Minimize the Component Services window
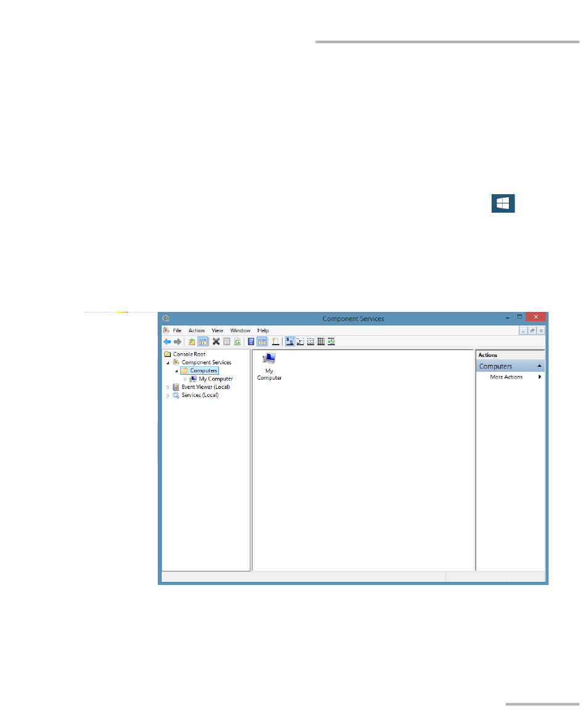 (x=508, y=317)
